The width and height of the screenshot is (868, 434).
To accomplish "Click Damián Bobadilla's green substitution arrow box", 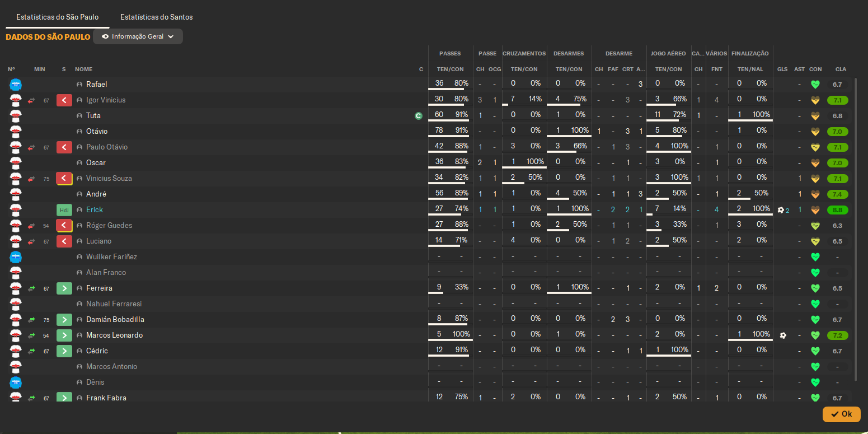I will (x=64, y=320).
